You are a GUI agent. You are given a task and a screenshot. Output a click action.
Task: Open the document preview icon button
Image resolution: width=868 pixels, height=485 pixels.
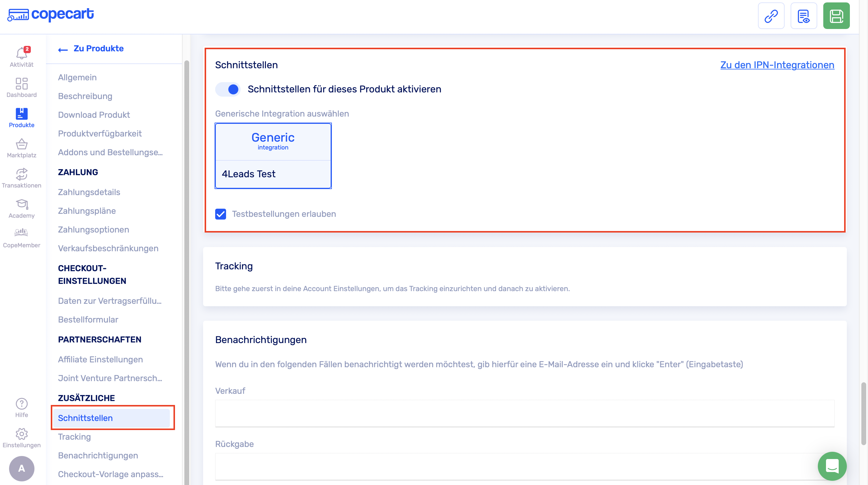[803, 16]
